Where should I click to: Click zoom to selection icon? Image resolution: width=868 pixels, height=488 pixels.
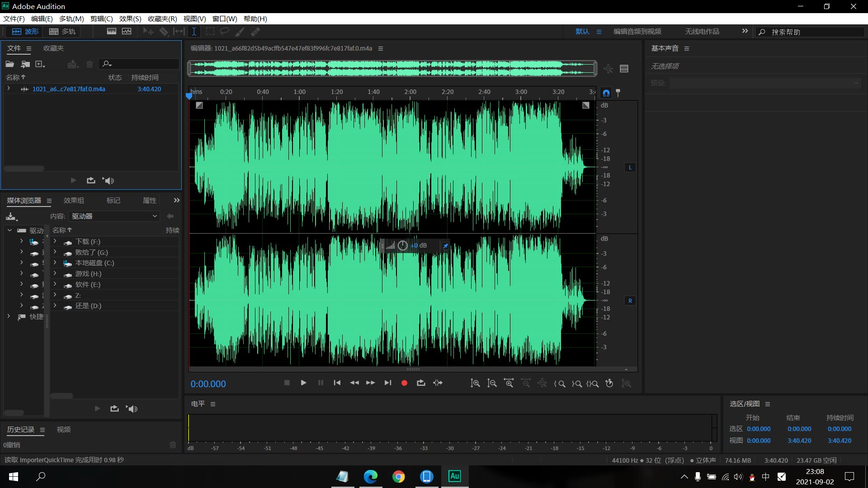coord(593,384)
